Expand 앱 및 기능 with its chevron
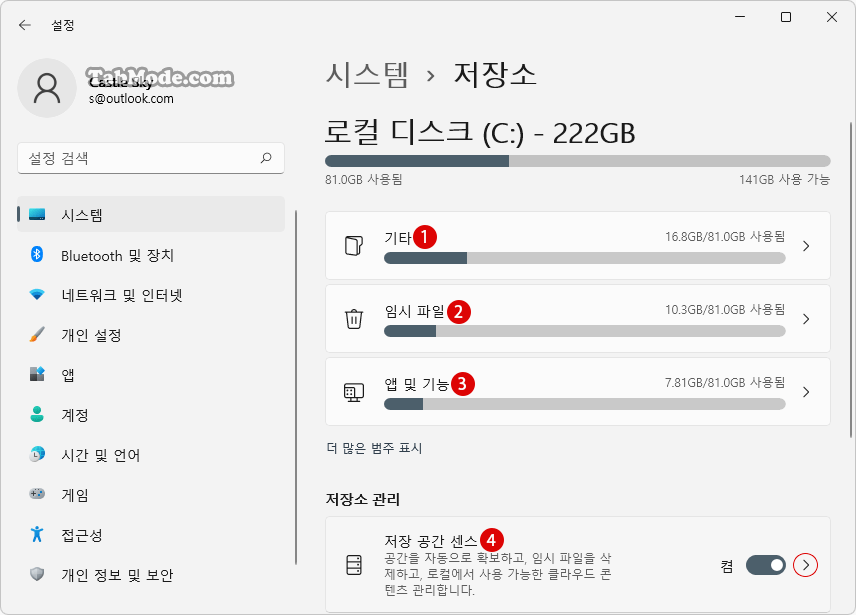The width and height of the screenshot is (856, 615). point(806,392)
